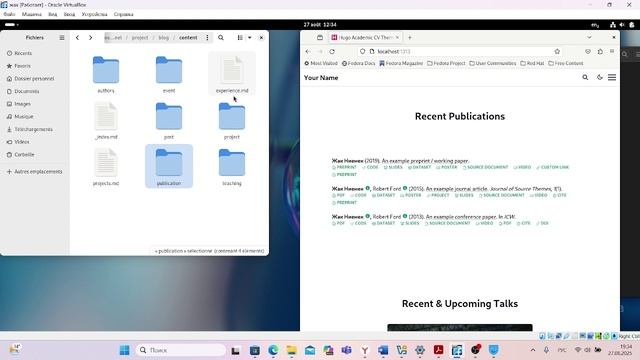The height and width of the screenshot is (360, 640).
Task: Open Fedora Docs bookmark
Action: [358, 63]
